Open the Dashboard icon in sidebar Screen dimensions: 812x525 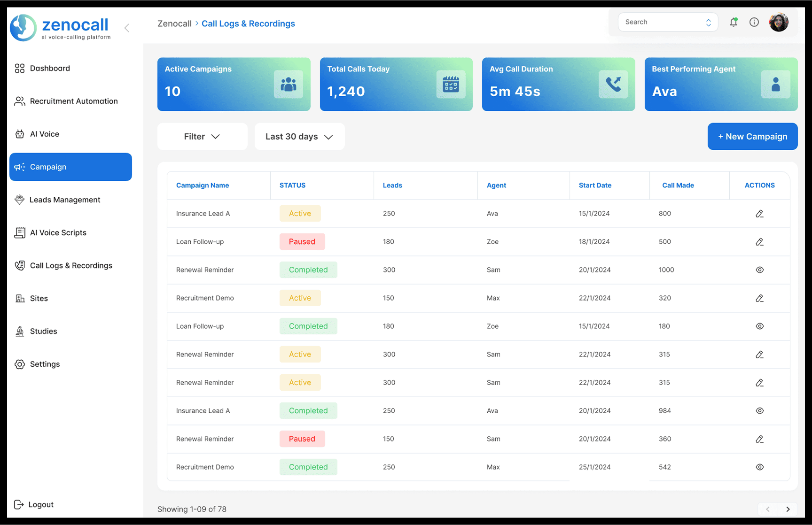(x=19, y=68)
